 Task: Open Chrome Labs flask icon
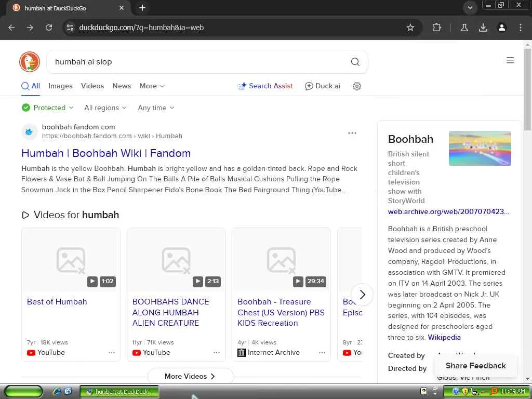[464, 28]
